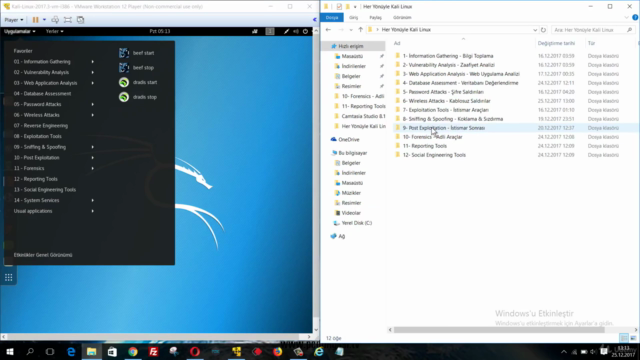Open taskbar search icon
The image size is (640, 360).
click(30, 351)
